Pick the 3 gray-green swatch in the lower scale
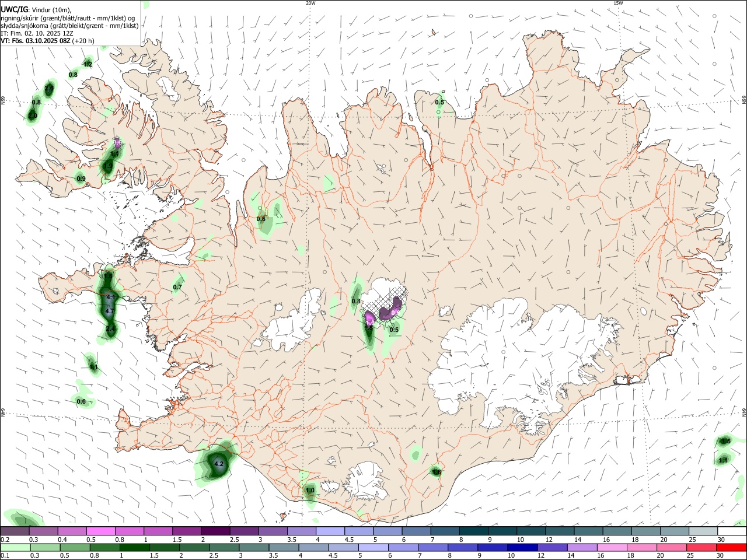This screenshot has height=560, width=747. click(254, 548)
